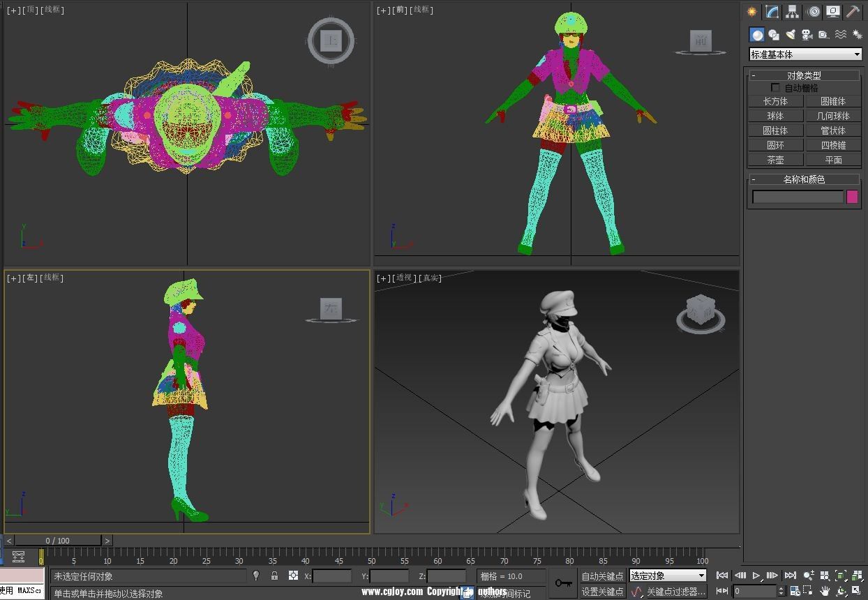The image size is (868, 600).
Task: Play the animation
Action: point(757,576)
